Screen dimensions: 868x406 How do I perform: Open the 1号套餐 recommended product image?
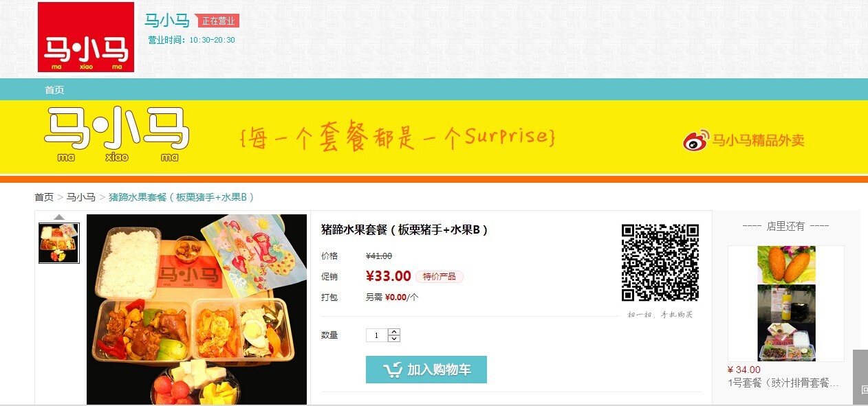(786, 304)
